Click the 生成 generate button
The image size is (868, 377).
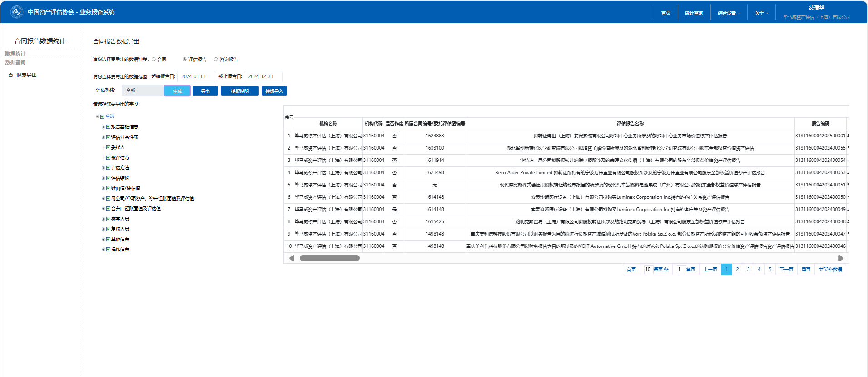click(177, 91)
